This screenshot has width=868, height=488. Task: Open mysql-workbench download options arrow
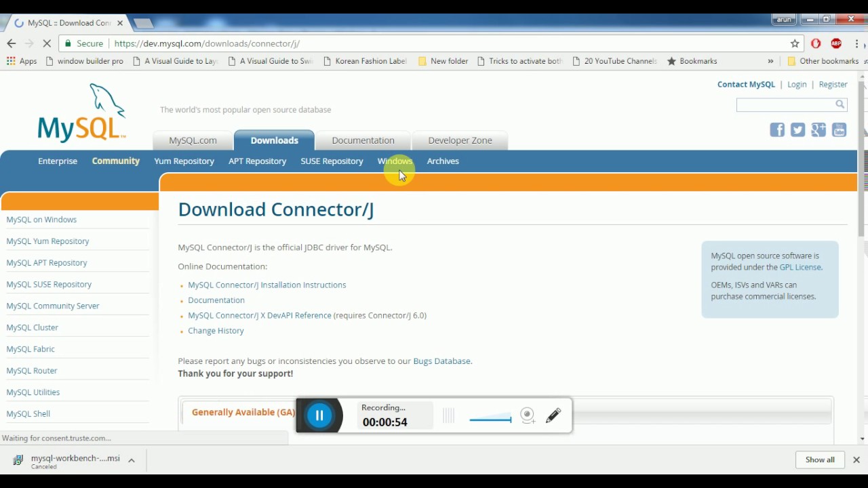132,460
